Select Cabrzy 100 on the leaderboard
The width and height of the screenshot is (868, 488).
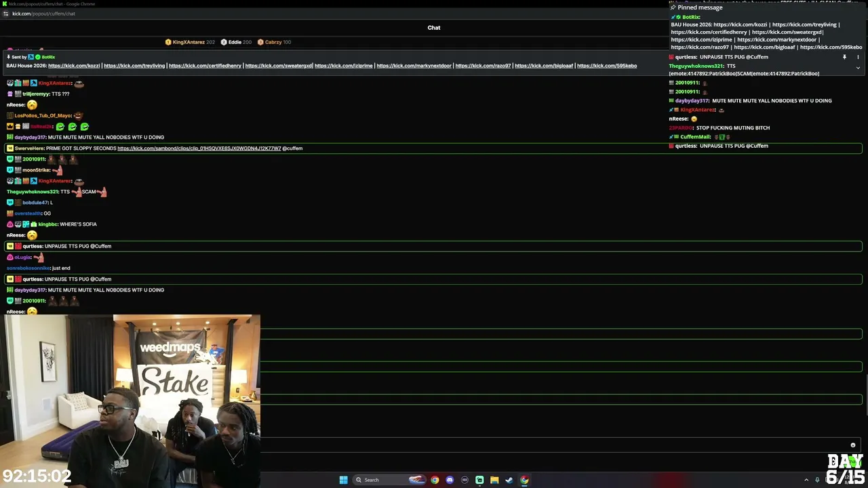274,42
